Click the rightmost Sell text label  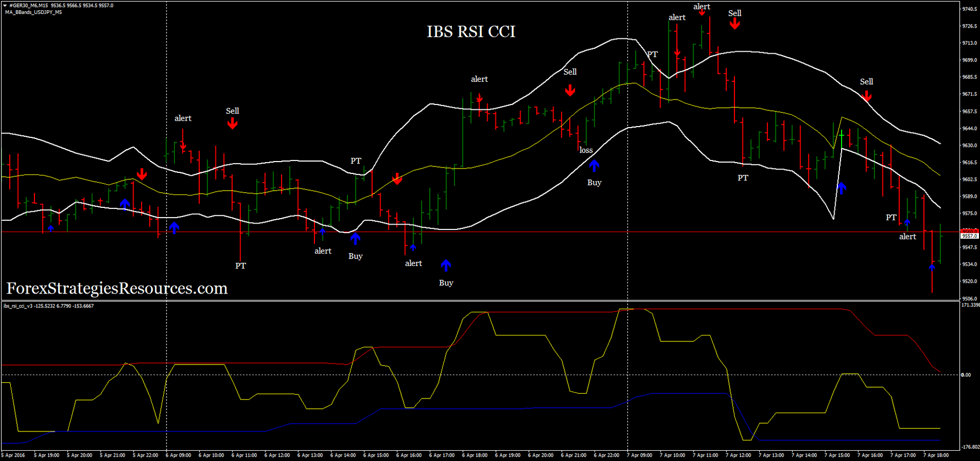click(x=866, y=82)
